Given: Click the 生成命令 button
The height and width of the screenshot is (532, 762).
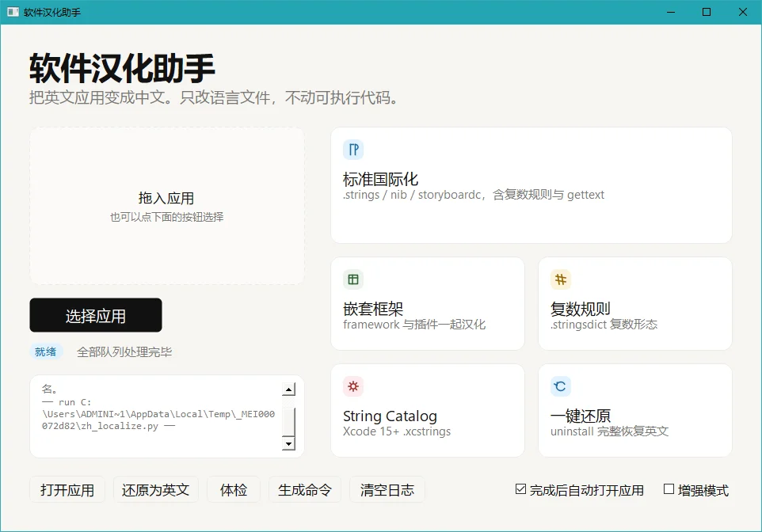Looking at the screenshot, I should click(x=305, y=490).
